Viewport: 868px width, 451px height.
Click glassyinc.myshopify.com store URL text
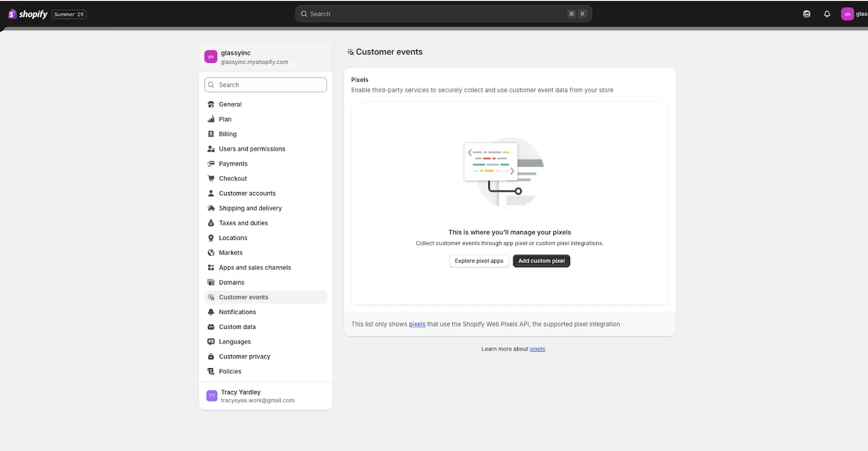coord(254,62)
